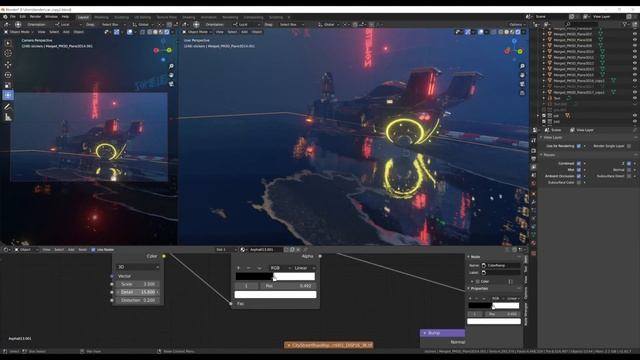Open Linear interpolation dropdown in ColorRamp node
The image size is (640, 360).
tap(304, 268)
